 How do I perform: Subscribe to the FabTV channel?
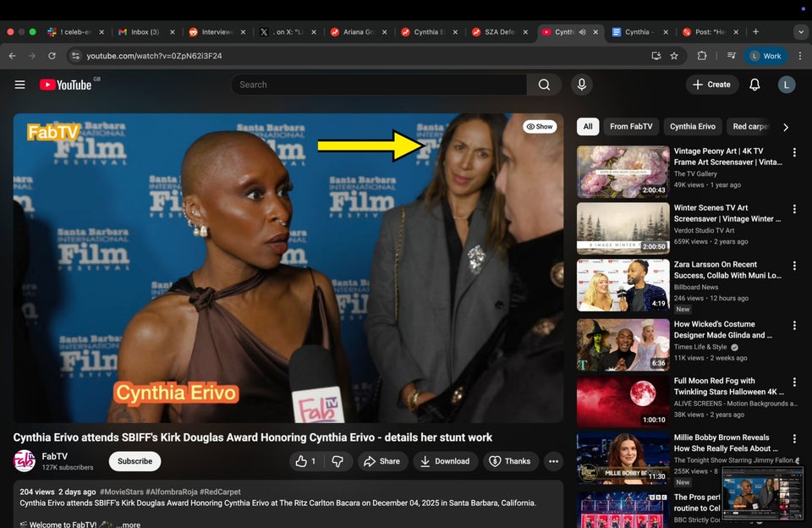tap(134, 461)
